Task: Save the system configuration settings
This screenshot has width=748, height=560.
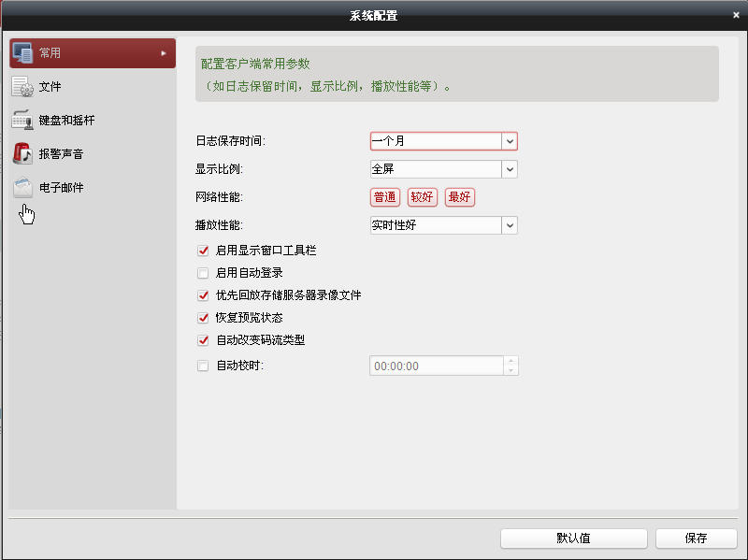Action: [x=694, y=538]
